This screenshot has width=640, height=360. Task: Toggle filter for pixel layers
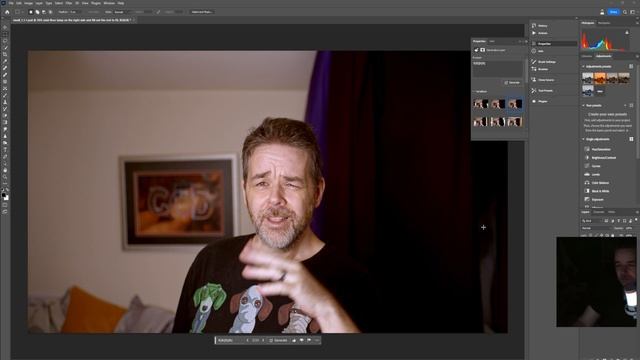click(x=606, y=221)
